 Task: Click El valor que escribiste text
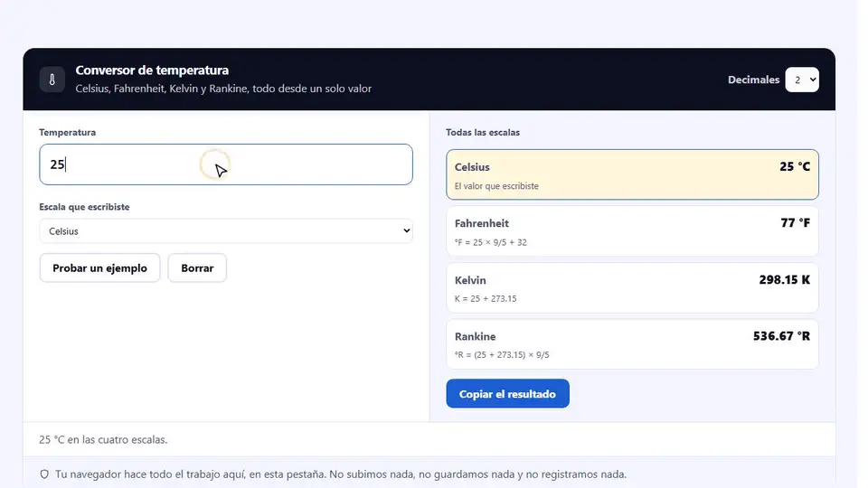pyautogui.click(x=496, y=186)
